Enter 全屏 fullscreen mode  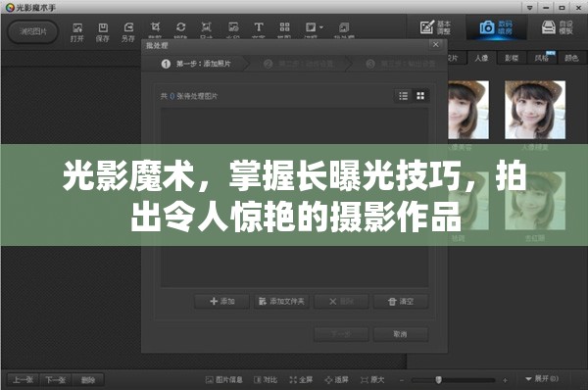[301, 380]
